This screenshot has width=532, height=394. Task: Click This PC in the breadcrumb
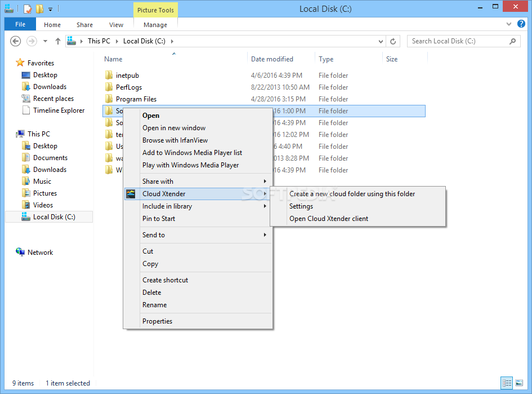99,41
